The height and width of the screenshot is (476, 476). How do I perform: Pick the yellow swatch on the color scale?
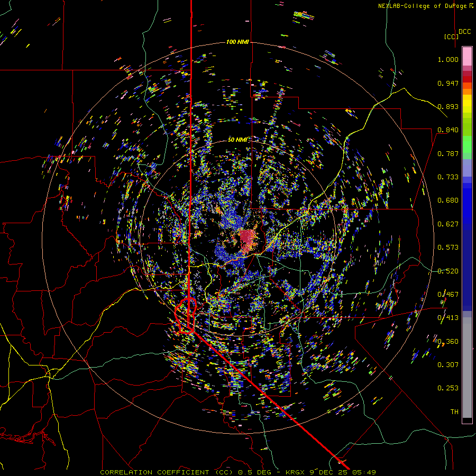[x=467, y=104]
